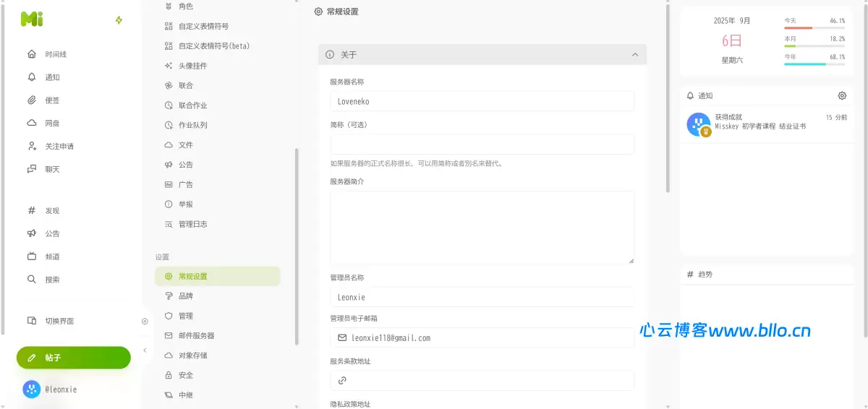Select 品牌 in settings menu

coord(185,296)
